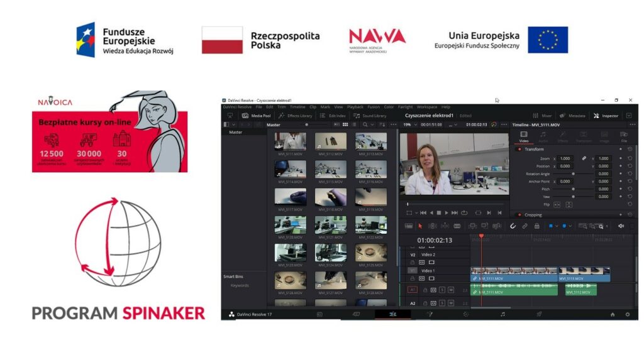Image resolution: width=644 pixels, height=362 pixels.
Task: Open the viewer zoom 19% dropdown
Action: (409, 125)
